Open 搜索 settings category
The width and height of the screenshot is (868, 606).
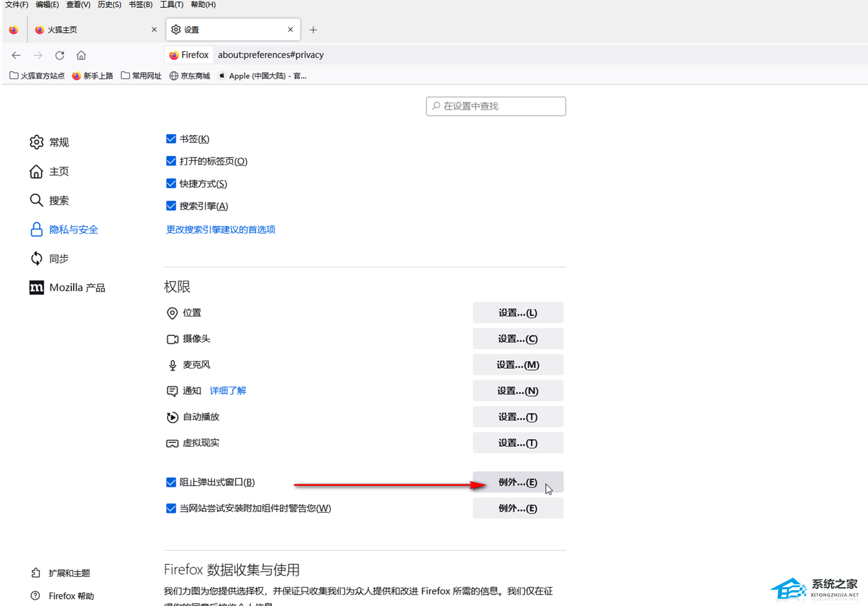pyautogui.click(x=49, y=200)
